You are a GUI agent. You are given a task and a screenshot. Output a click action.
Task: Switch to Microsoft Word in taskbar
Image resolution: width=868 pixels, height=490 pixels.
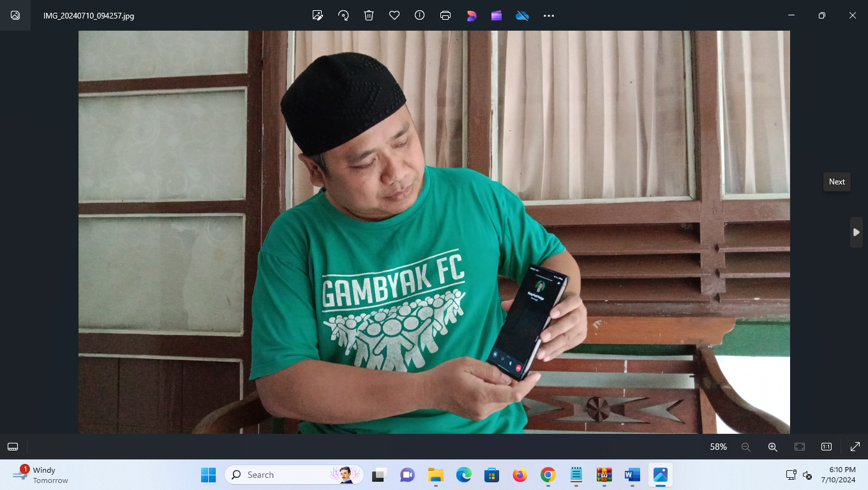632,475
